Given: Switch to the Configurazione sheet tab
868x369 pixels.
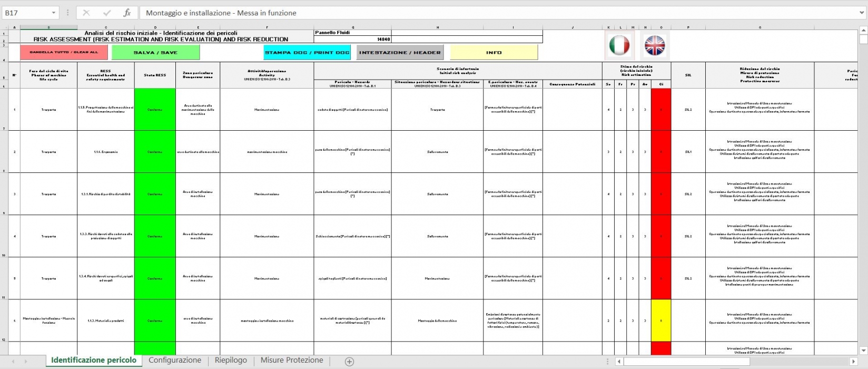Looking at the screenshot, I should [x=175, y=361].
